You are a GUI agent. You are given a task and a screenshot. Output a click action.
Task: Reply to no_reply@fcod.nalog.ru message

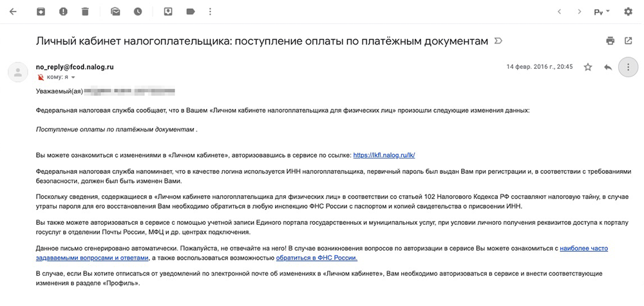click(x=607, y=67)
